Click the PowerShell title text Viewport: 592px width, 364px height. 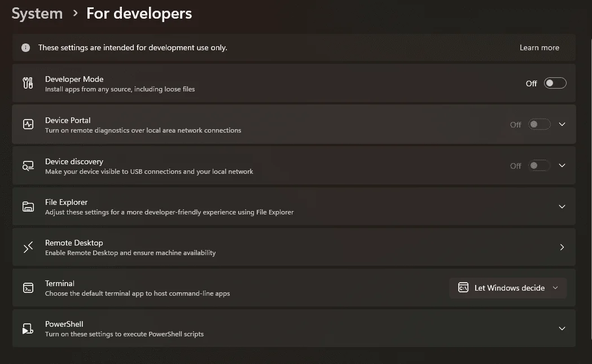point(64,324)
